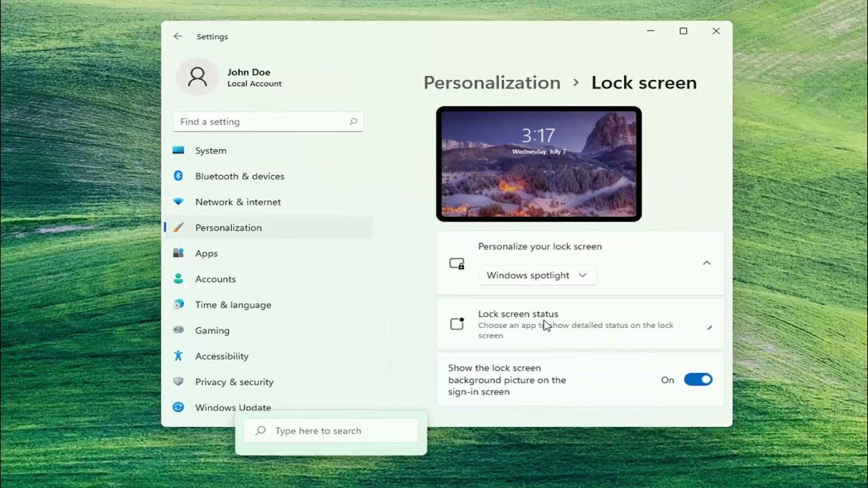
Task: Maximize the Settings window
Action: pyautogui.click(x=684, y=31)
